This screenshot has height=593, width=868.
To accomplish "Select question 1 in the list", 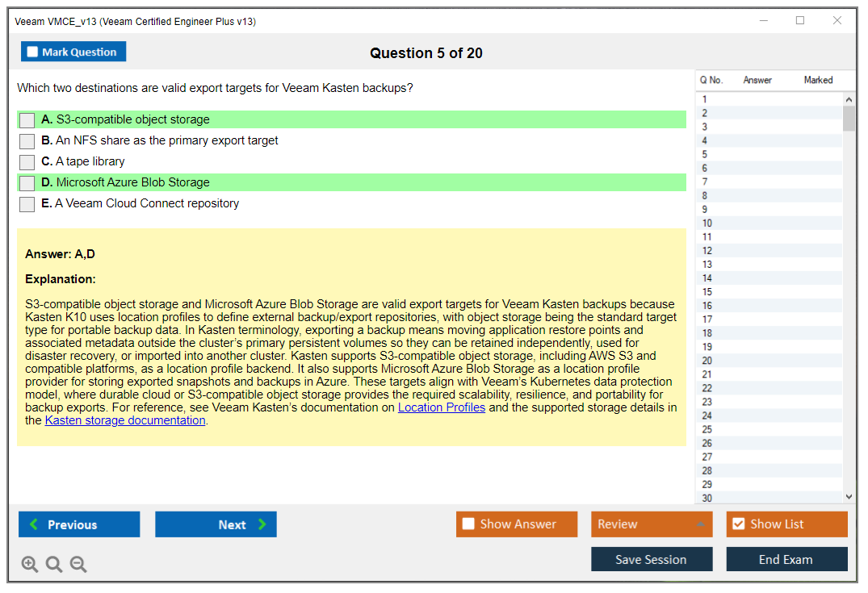I will [769, 99].
